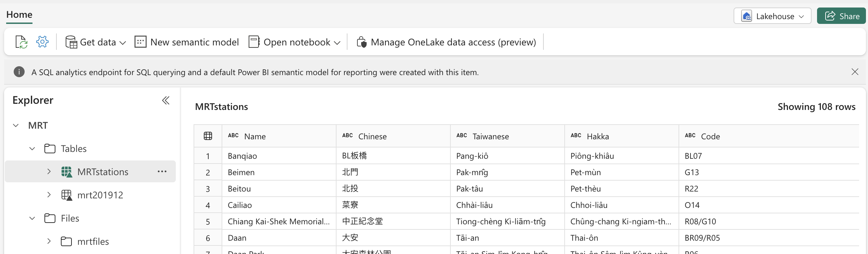The image size is (868, 254).
Task: Open the Open notebook dropdown
Action: coord(294,42)
